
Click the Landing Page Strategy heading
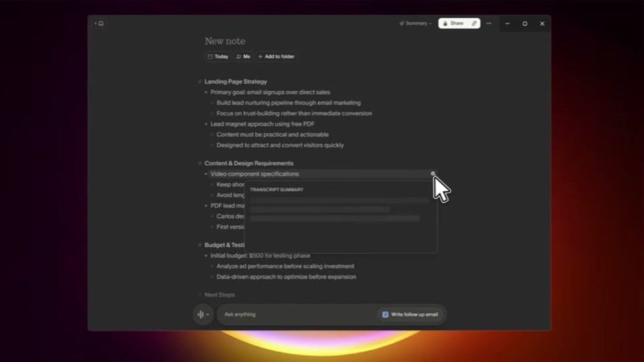tap(236, 81)
